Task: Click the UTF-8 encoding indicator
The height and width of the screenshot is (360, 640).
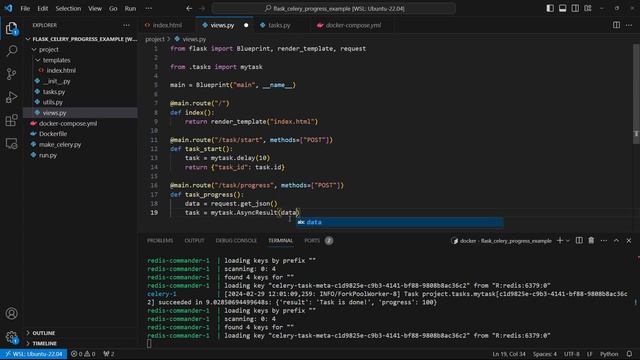Action: point(571,354)
